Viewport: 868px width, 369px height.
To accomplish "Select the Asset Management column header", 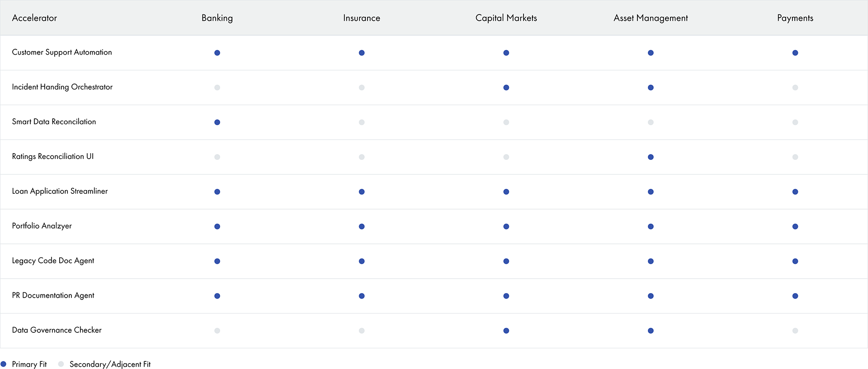I will pos(651,18).
